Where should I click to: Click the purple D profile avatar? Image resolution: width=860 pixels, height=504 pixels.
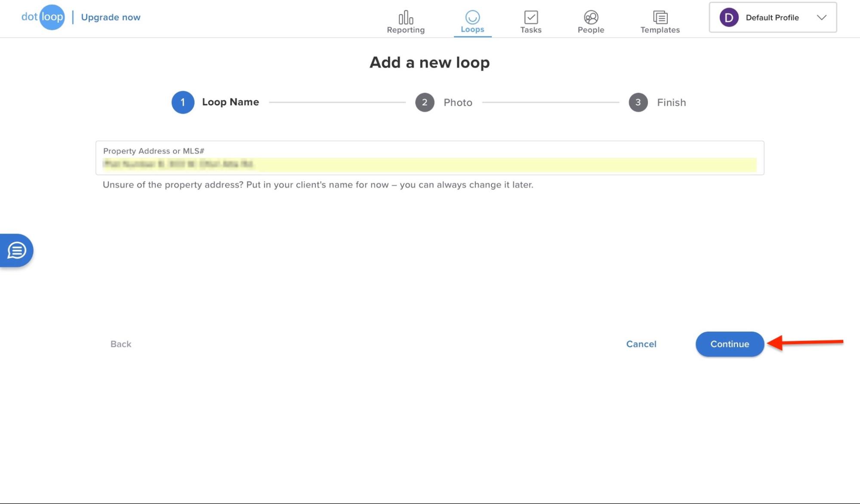click(x=729, y=18)
